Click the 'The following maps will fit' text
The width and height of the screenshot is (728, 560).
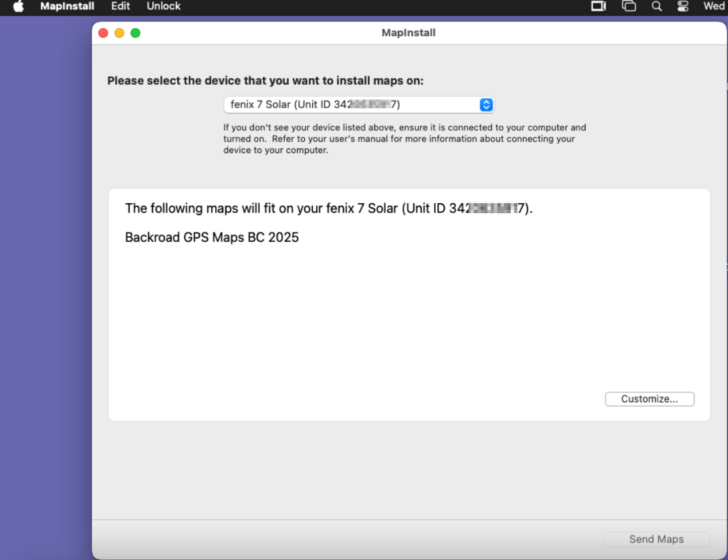pyautogui.click(x=329, y=208)
